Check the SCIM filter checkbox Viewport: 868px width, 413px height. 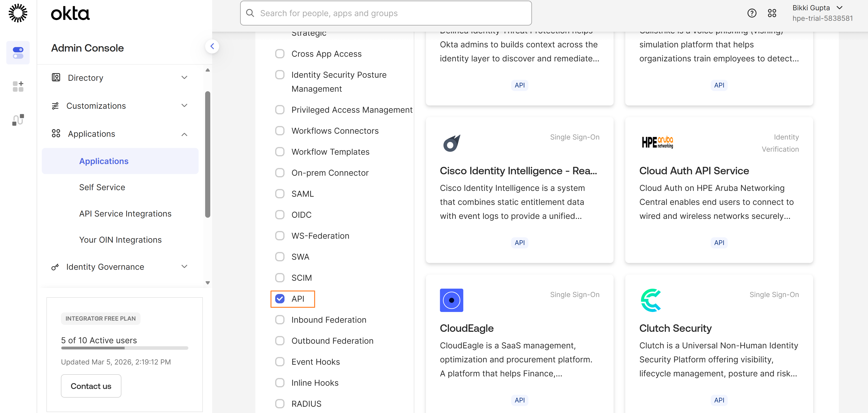(280, 278)
